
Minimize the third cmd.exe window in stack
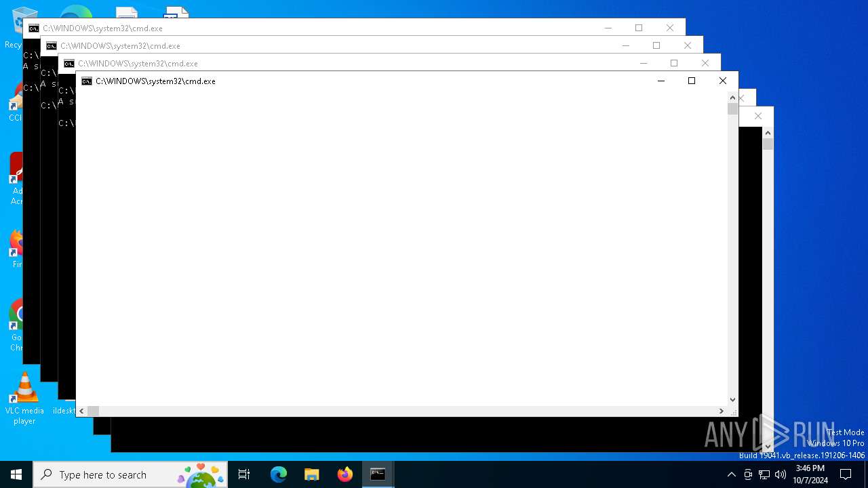pos(626,45)
